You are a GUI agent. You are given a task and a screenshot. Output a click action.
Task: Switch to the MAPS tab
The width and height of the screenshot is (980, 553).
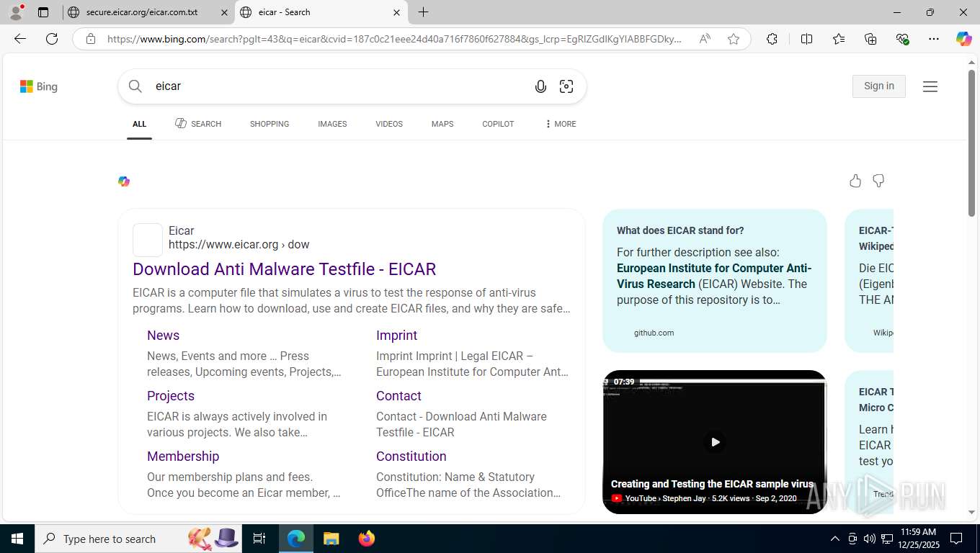click(442, 124)
